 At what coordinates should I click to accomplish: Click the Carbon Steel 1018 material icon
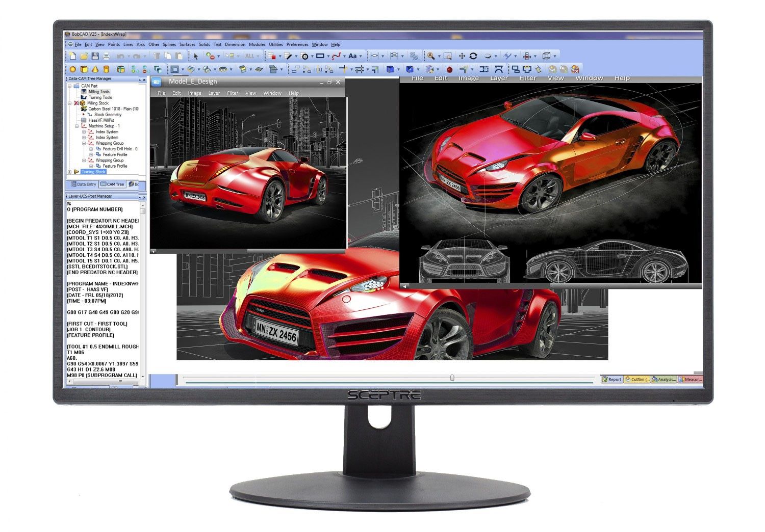pyautogui.click(x=84, y=109)
